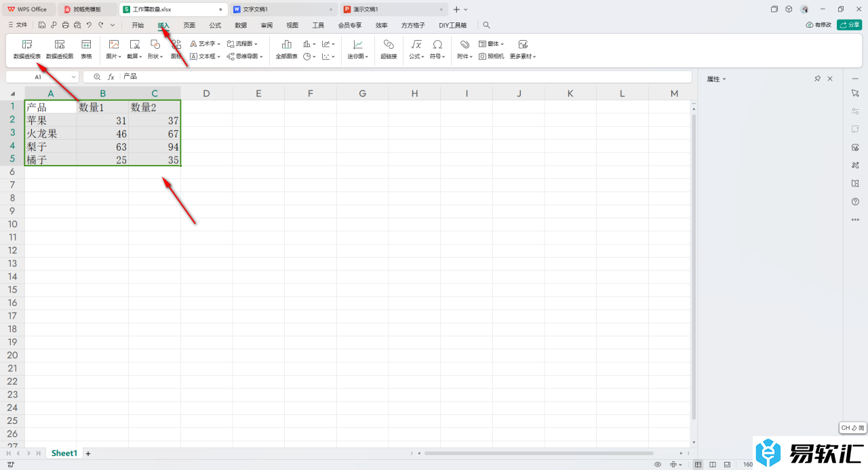
Task: Add a new sheet with plus button
Action: click(88, 453)
